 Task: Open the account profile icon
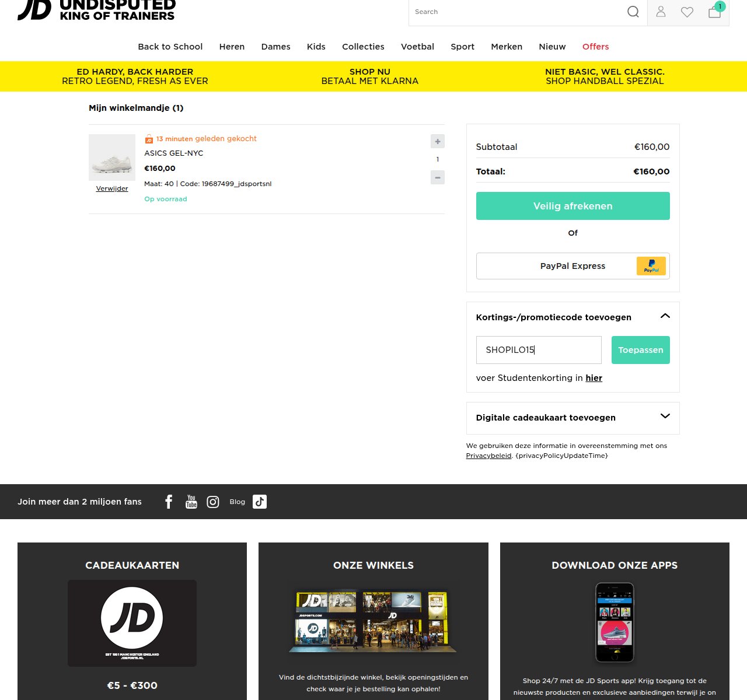pyautogui.click(x=661, y=12)
